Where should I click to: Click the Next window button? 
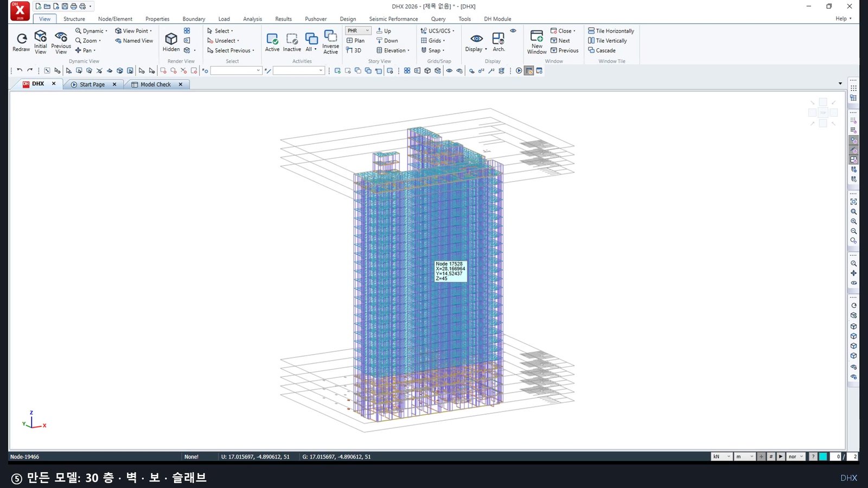[560, 41]
